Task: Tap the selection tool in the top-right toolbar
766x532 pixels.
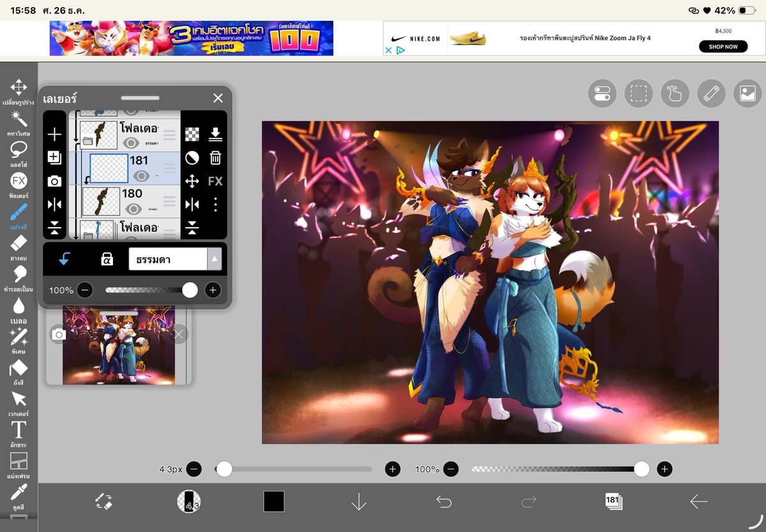Action: point(638,93)
